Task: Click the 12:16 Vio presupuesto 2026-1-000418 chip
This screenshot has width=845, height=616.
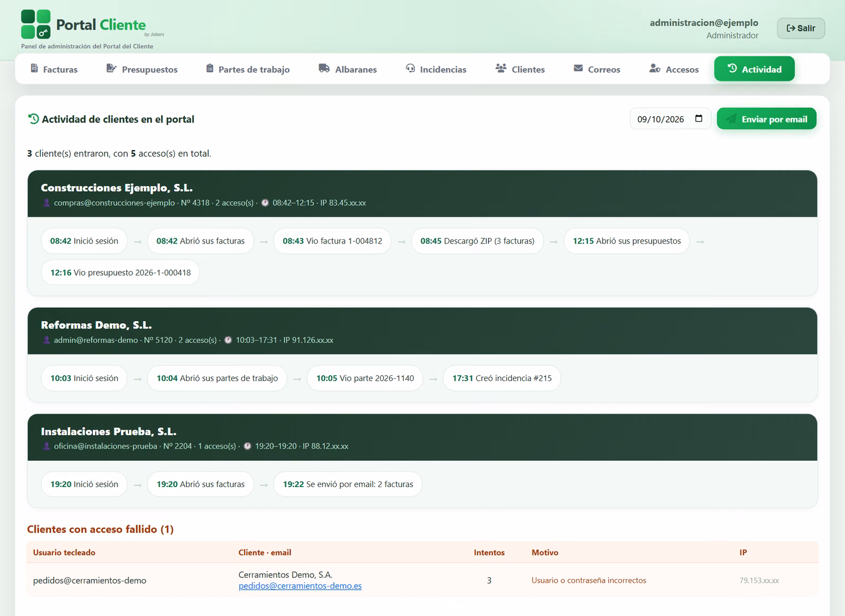Action: (120, 273)
